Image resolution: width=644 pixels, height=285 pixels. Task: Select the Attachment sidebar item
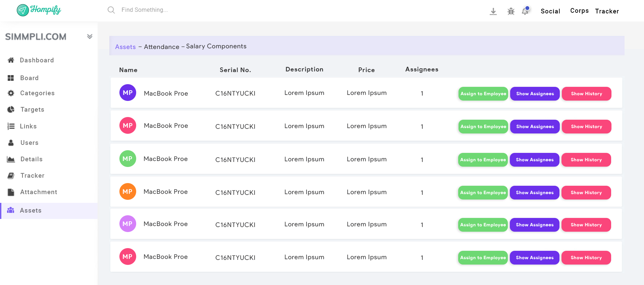[38, 192]
